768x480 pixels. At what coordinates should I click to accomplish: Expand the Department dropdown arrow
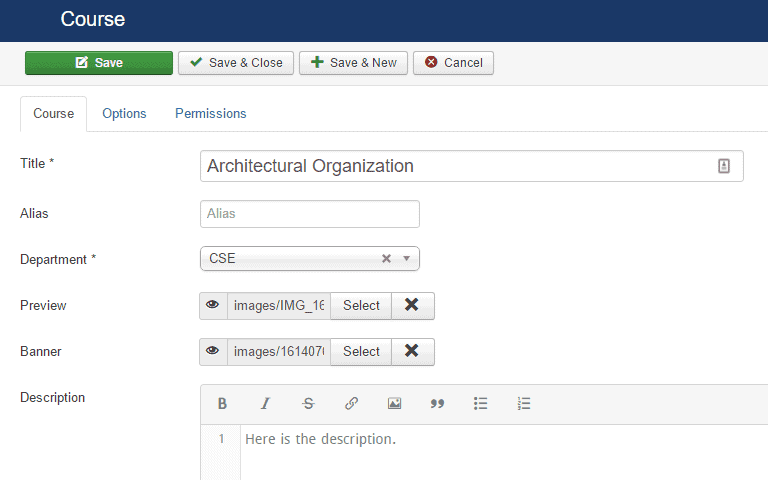tap(407, 259)
